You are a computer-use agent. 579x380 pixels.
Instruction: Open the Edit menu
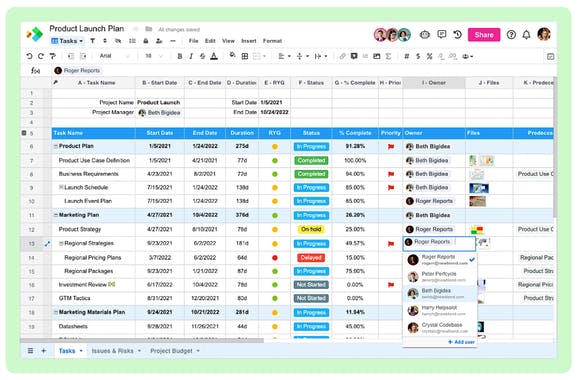pos(210,41)
